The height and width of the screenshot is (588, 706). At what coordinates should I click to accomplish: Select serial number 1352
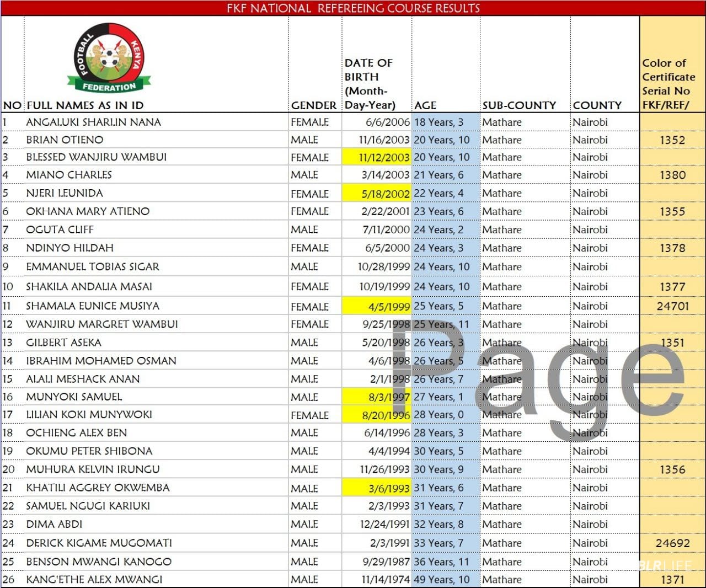point(672,140)
